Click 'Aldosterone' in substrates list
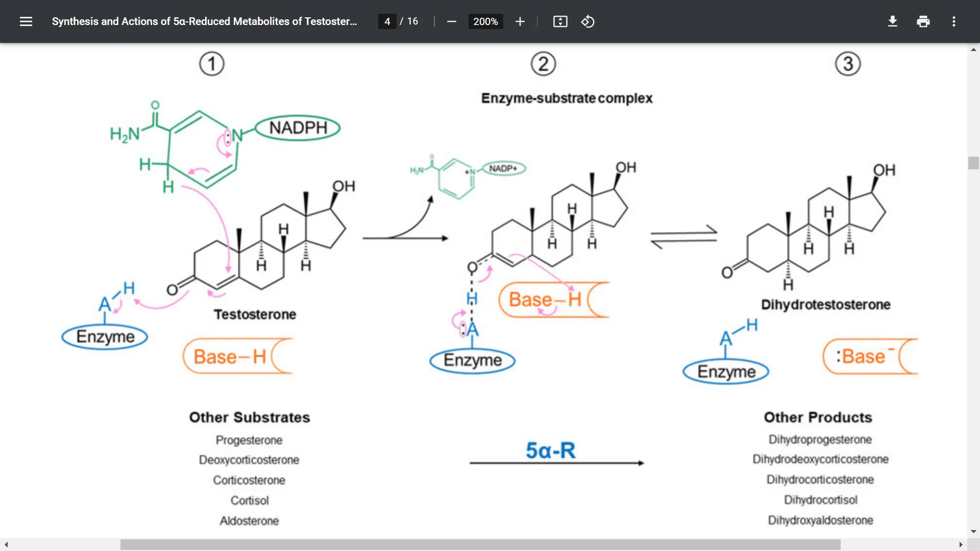The height and width of the screenshot is (551, 980). pos(249,521)
